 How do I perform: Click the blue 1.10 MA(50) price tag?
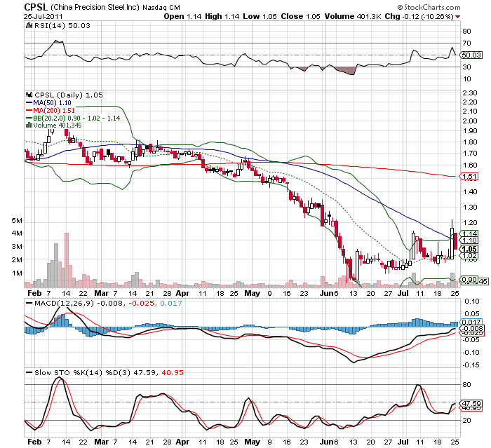click(x=470, y=240)
